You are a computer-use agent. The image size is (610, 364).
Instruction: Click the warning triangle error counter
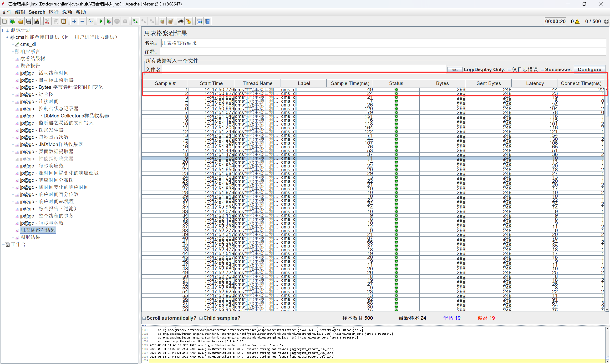[577, 22]
